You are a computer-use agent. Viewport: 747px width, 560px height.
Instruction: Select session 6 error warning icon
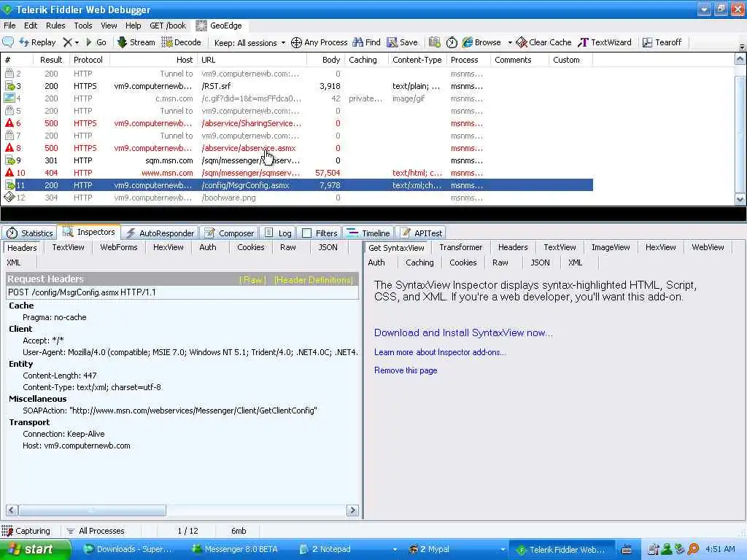tap(9, 122)
